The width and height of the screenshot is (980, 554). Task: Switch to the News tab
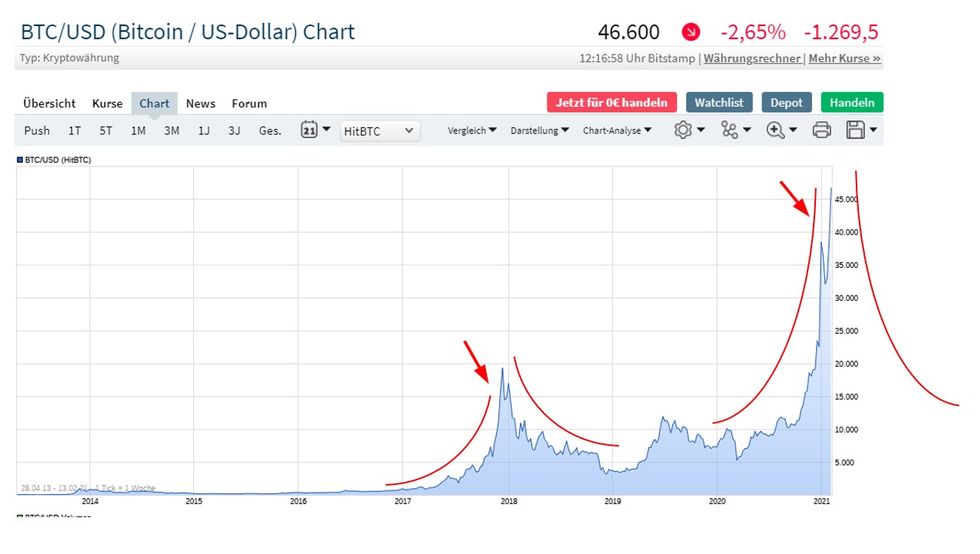coord(200,103)
